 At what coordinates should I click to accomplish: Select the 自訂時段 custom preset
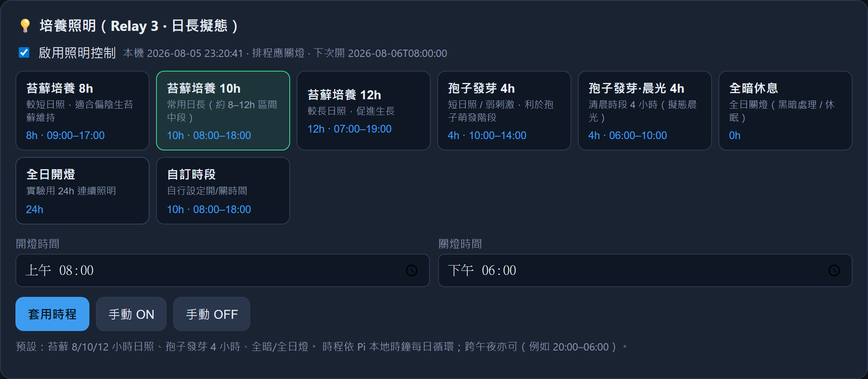tap(223, 191)
